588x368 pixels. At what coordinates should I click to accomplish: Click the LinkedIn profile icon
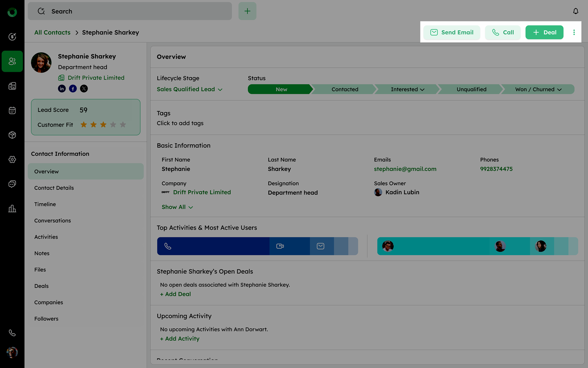pos(62,89)
